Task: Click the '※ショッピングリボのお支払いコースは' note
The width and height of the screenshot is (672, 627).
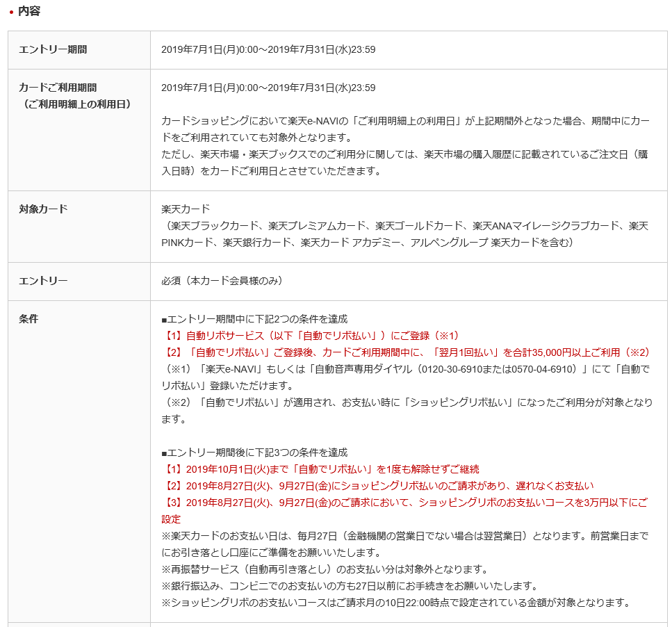Action: [x=395, y=603]
